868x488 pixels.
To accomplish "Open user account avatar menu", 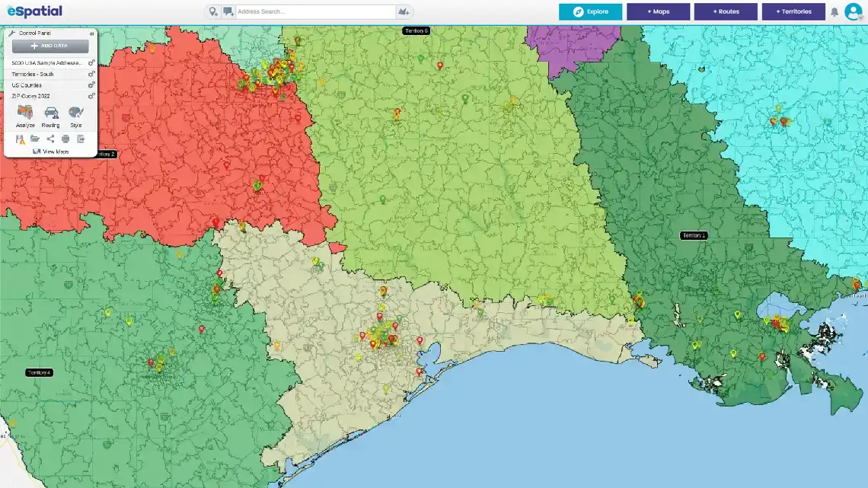I will pyautogui.click(x=854, y=11).
